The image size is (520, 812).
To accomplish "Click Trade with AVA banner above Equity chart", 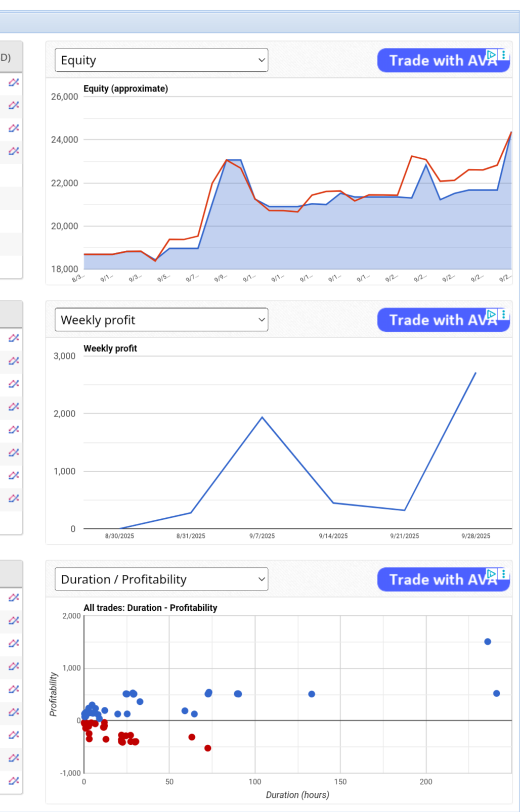I will pyautogui.click(x=435, y=61).
